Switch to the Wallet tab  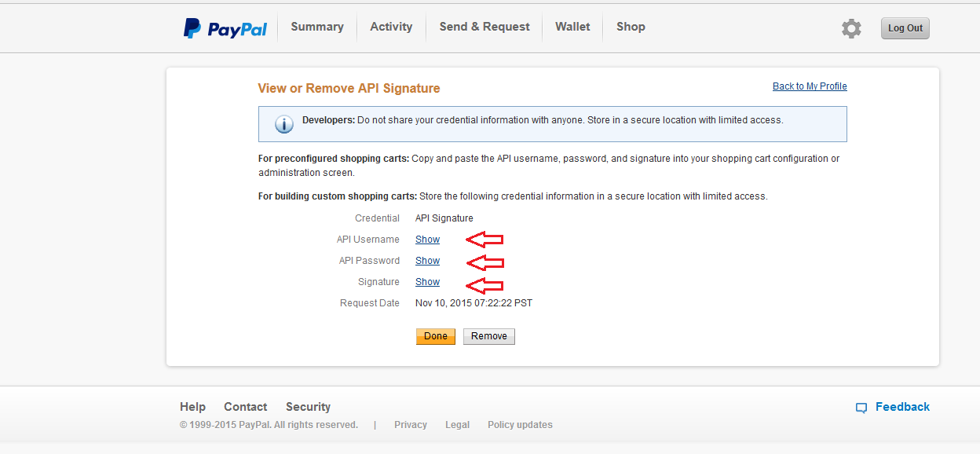point(572,27)
